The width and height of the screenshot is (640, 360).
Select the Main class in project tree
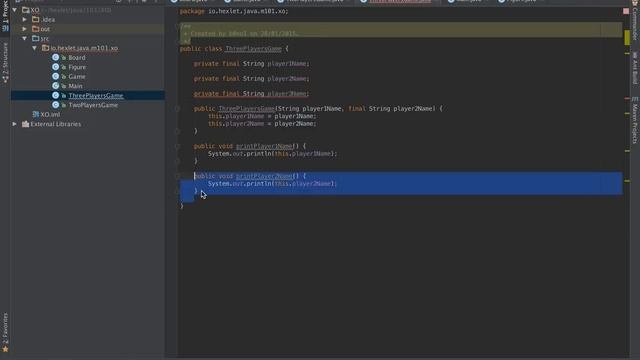(x=75, y=86)
